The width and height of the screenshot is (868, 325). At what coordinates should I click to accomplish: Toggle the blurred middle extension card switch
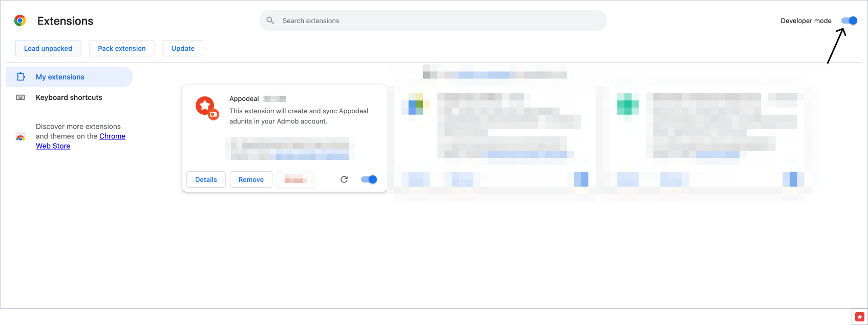tap(581, 179)
